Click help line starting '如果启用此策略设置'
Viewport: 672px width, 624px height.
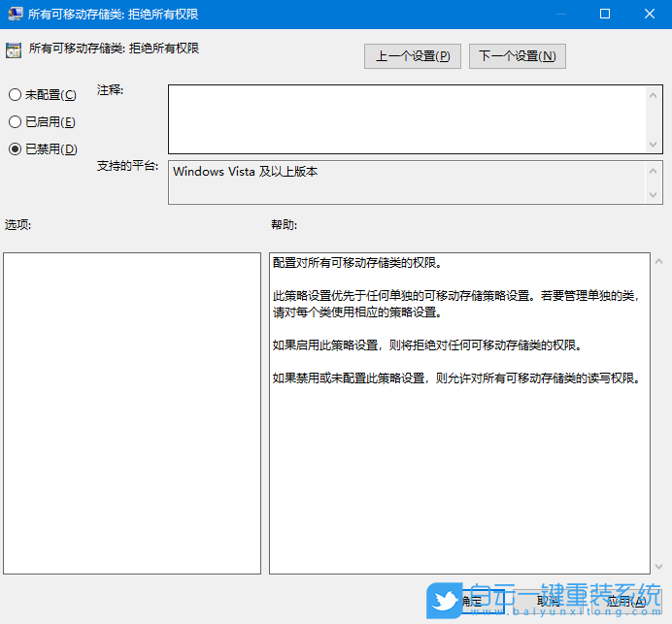[x=427, y=345]
